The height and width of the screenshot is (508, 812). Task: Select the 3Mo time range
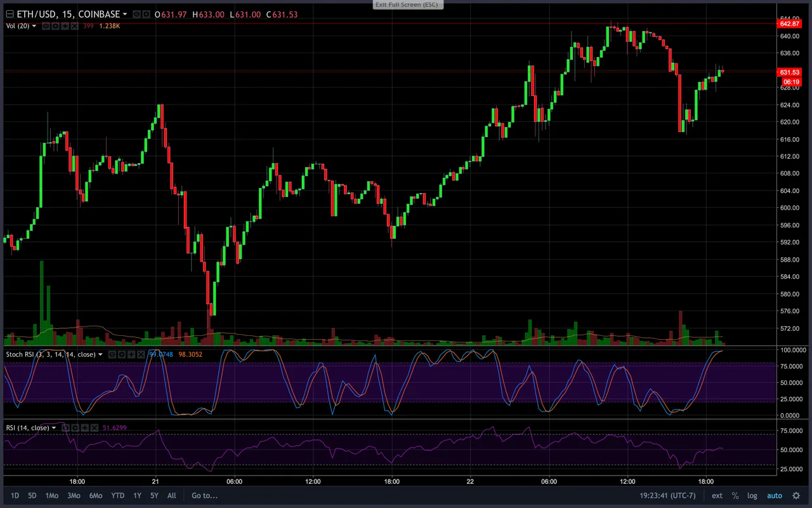coord(74,495)
